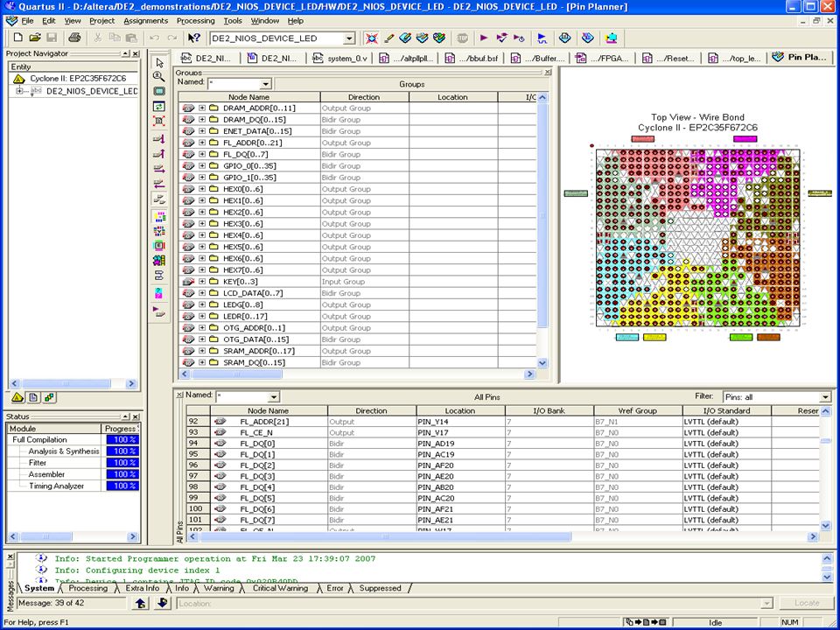Show the Files tab icon in Project Navigator
This screenshot has height=630, width=840.
click(33, 397)
